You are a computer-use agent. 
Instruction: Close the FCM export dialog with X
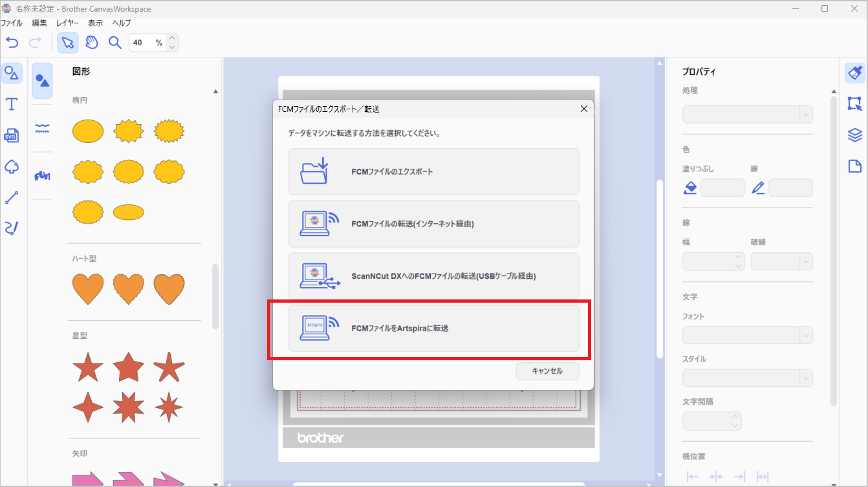coord(583,109)
